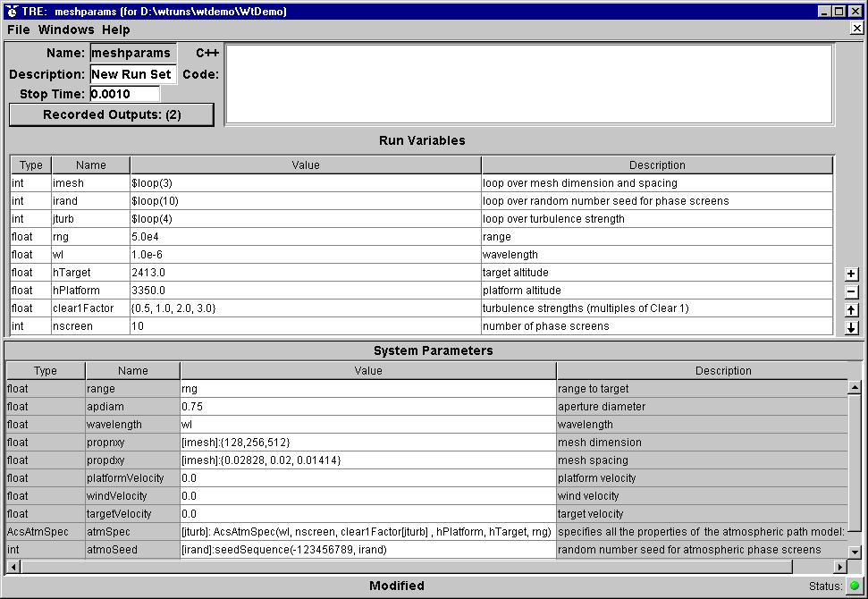
Task: Click the Recorded Outputs: (2) button
Action: point(112,114)
